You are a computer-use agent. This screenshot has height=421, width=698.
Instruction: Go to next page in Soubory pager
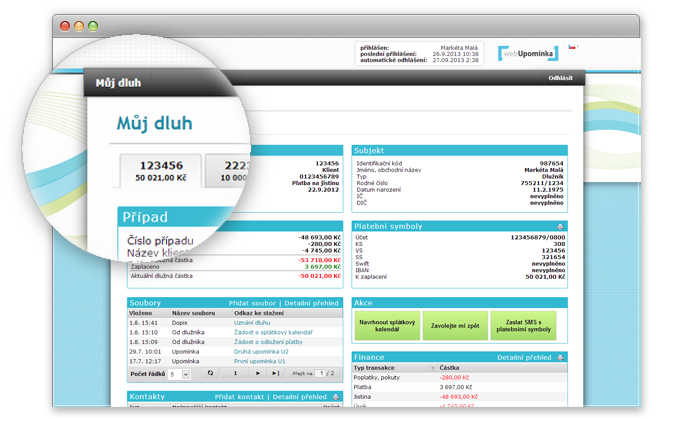click(259, 373)
